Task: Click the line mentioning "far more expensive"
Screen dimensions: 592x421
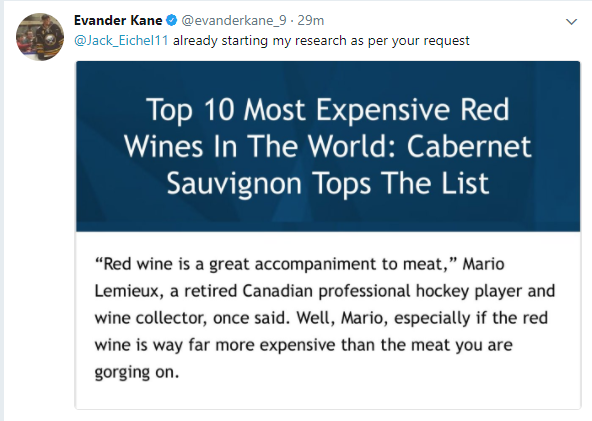Action: (303, 345)
